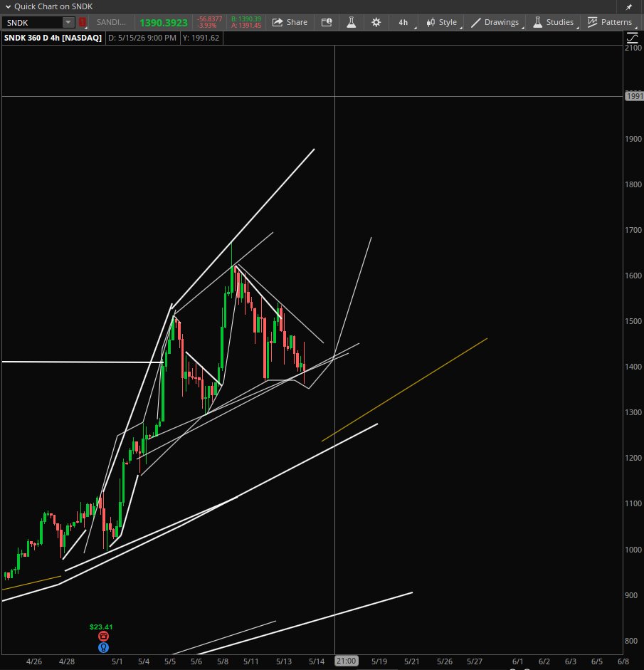Click the red symbol link indicator

click(x=83, y=22)
